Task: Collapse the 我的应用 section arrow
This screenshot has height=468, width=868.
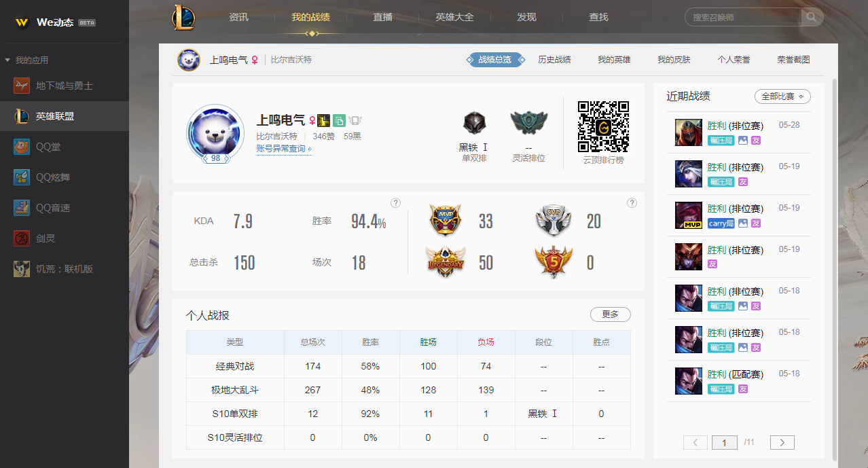Action: click(x=7, y=60)
